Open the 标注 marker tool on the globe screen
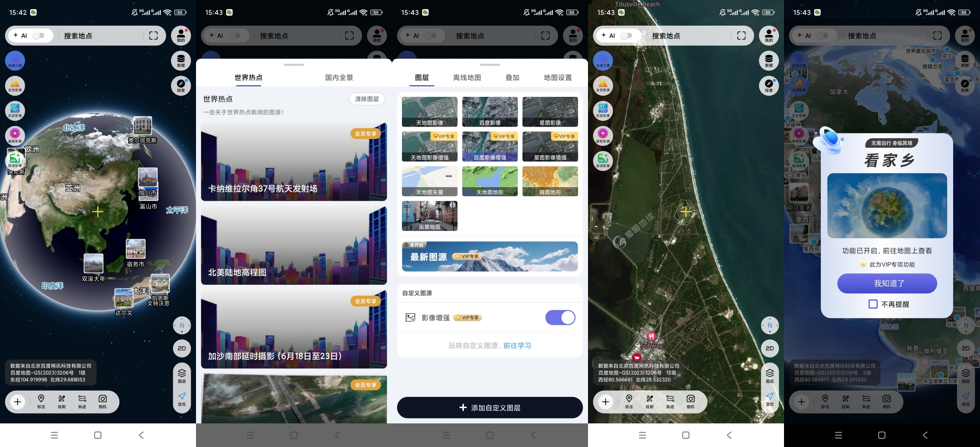Viewport: 980px width, 447px height. (41, 401)
